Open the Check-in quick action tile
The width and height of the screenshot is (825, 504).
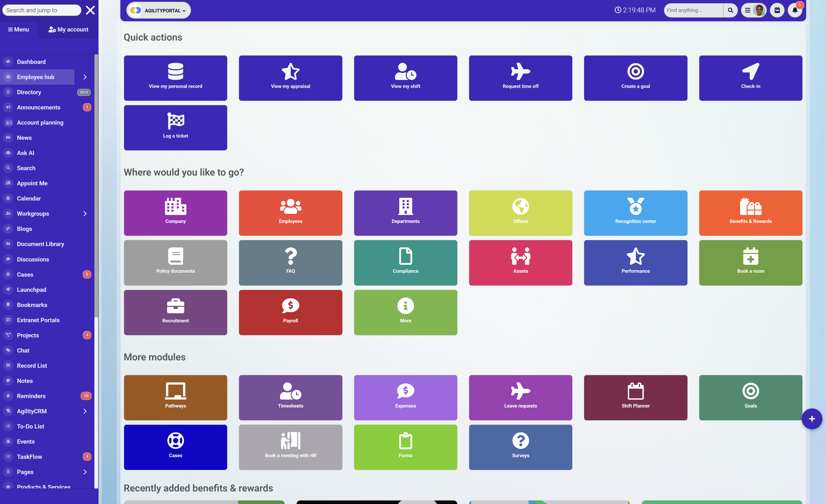[750, 78]
